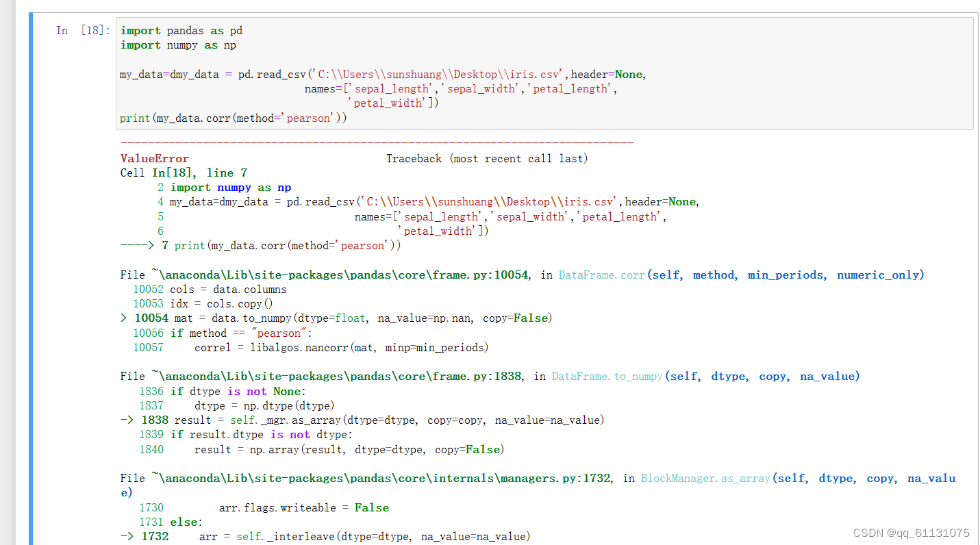
Task: Click the method='pearson' argument in code
Action: 285,117
